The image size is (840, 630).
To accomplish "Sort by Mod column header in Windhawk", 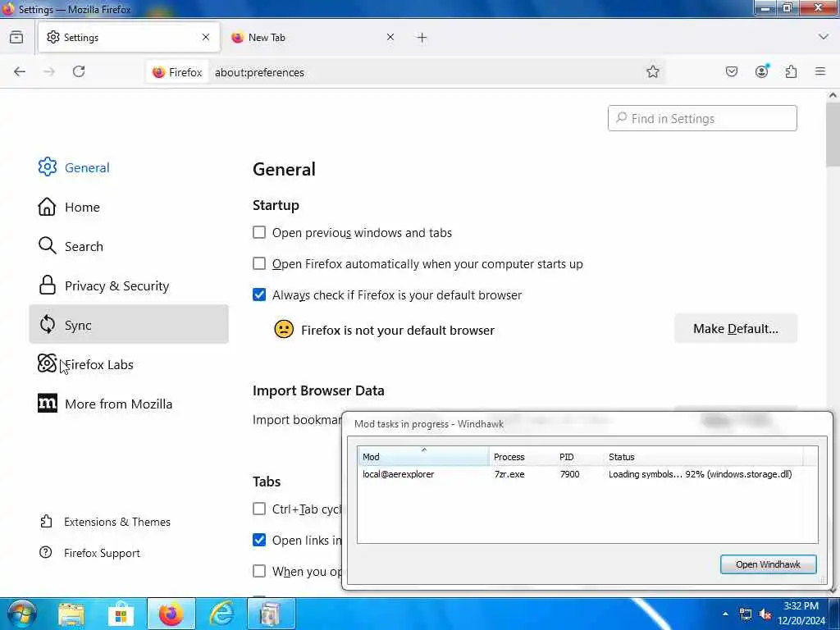I will (423, 456).
